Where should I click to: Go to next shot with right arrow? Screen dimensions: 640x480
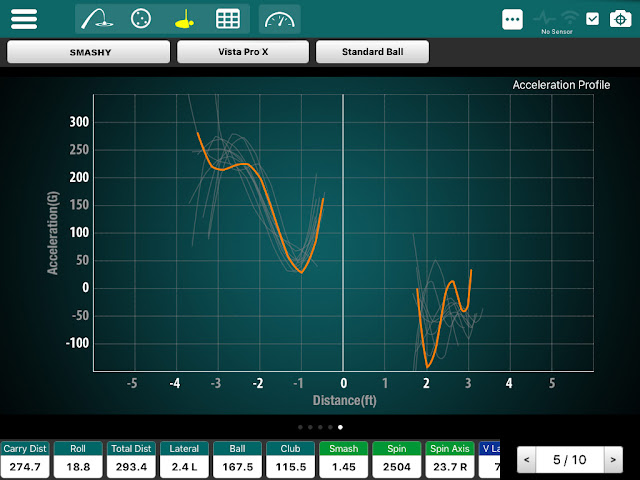click(613, 460)
